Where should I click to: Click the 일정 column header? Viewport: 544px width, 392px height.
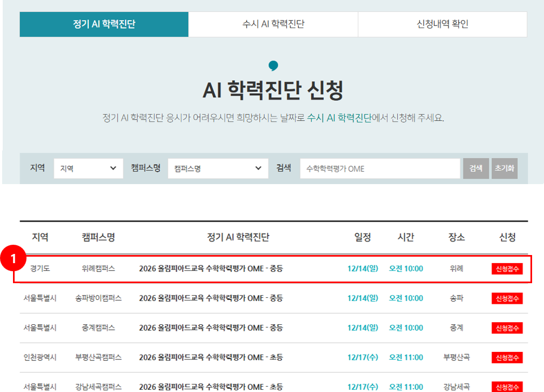[x=363, y=237]
